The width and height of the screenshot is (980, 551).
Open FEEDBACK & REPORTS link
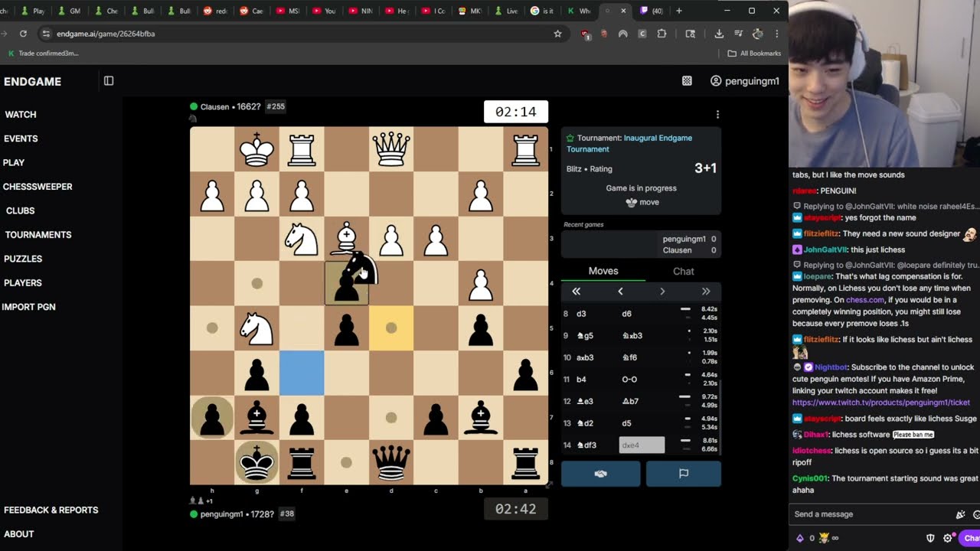[51, 510]
